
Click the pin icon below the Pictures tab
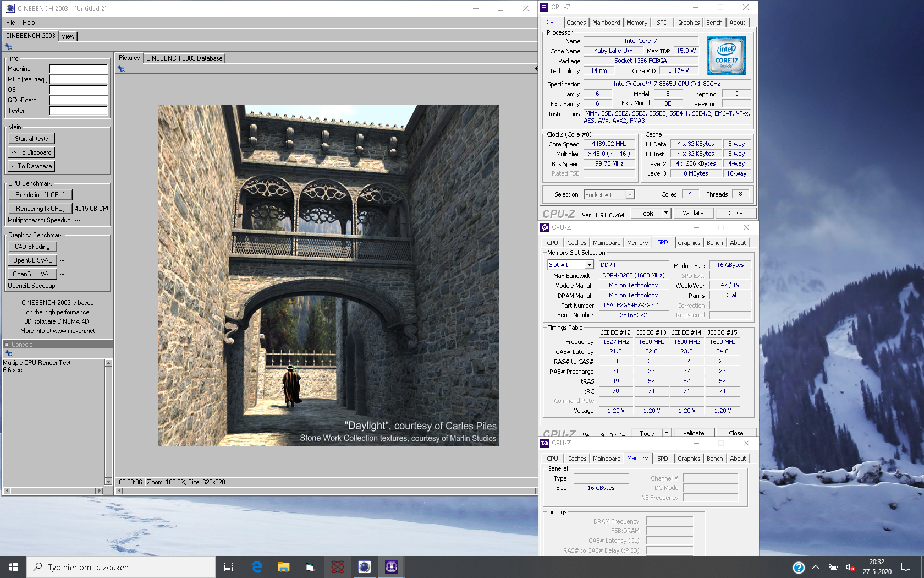coord(121,69)
